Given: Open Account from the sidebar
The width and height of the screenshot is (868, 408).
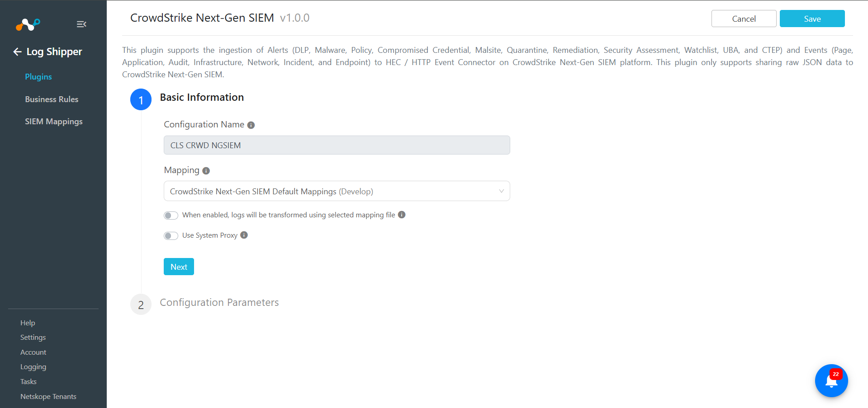Looking at the screenshot, I should 33,352.
